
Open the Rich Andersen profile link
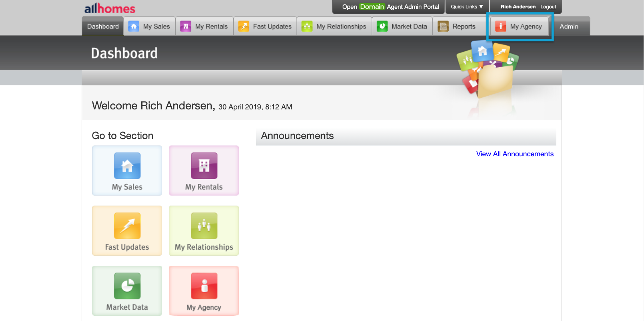(x=518, y=7)
